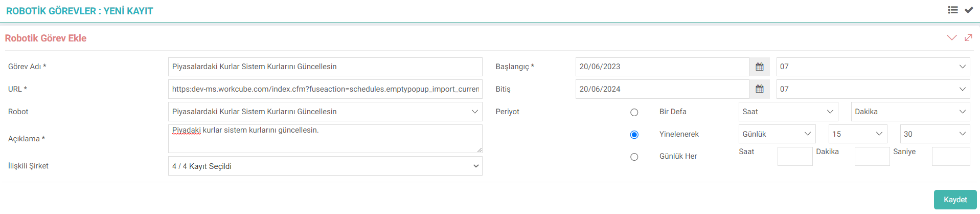Select the Yinelenerek radio option

[634, 135]
